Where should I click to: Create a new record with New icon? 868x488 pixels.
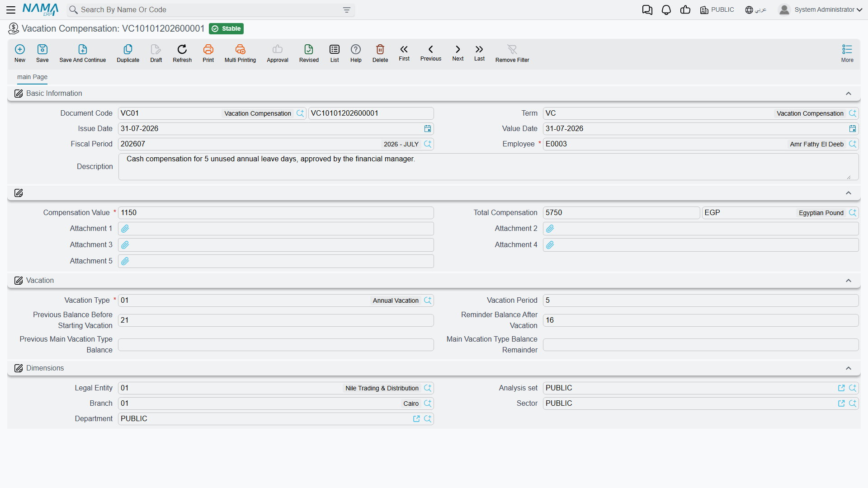20,53
